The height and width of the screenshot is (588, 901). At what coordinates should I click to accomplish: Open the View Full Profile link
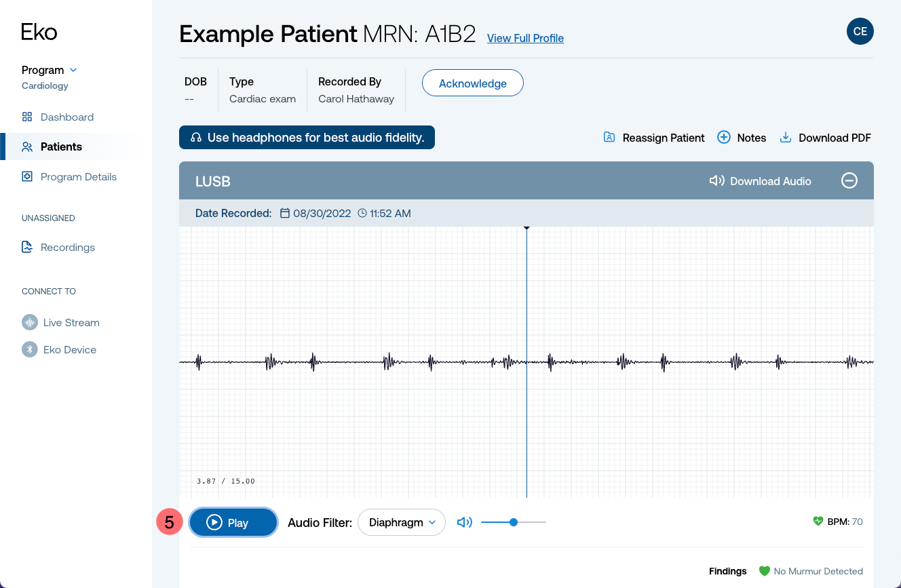525,38
